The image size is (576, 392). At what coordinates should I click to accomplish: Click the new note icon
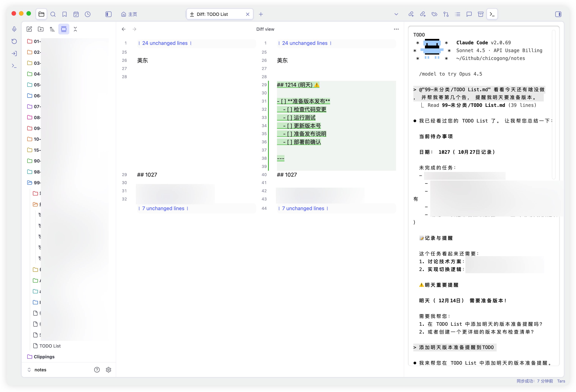point(29,29)
